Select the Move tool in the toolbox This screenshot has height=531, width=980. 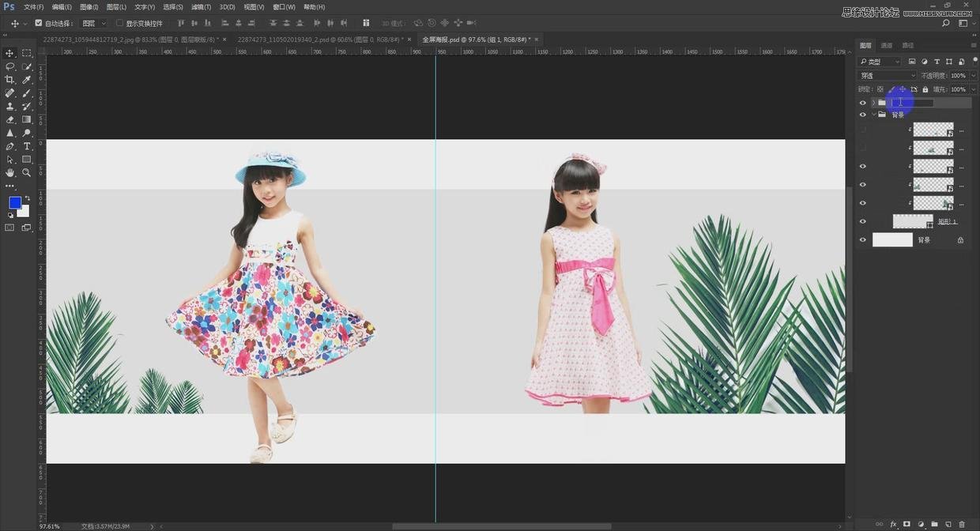[x=9, y=53]
